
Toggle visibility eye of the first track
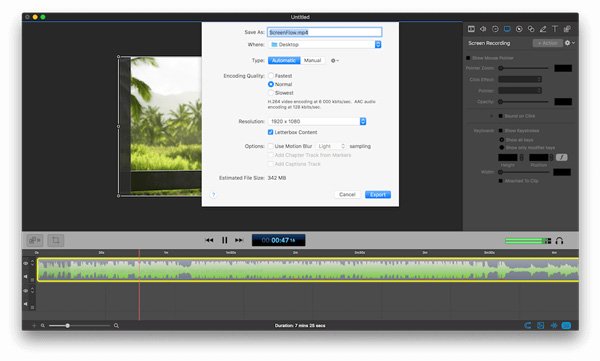point(26,263)
